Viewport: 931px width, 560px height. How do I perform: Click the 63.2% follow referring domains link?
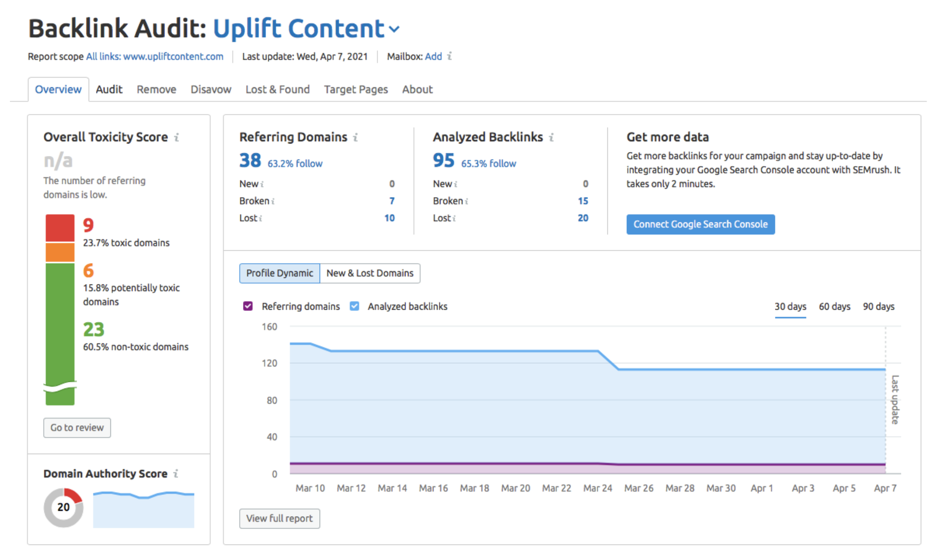click(x=295, y=164)
